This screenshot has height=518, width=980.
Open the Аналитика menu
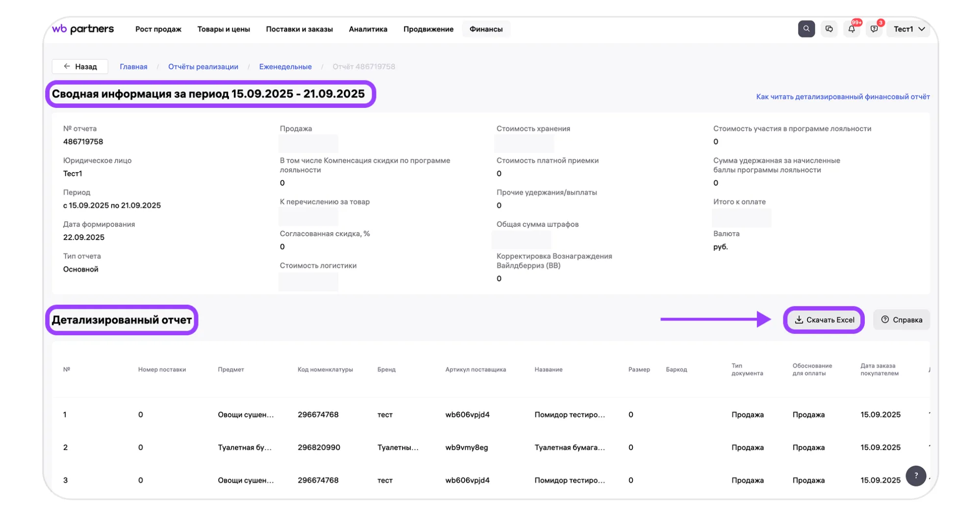pos(368,29)
